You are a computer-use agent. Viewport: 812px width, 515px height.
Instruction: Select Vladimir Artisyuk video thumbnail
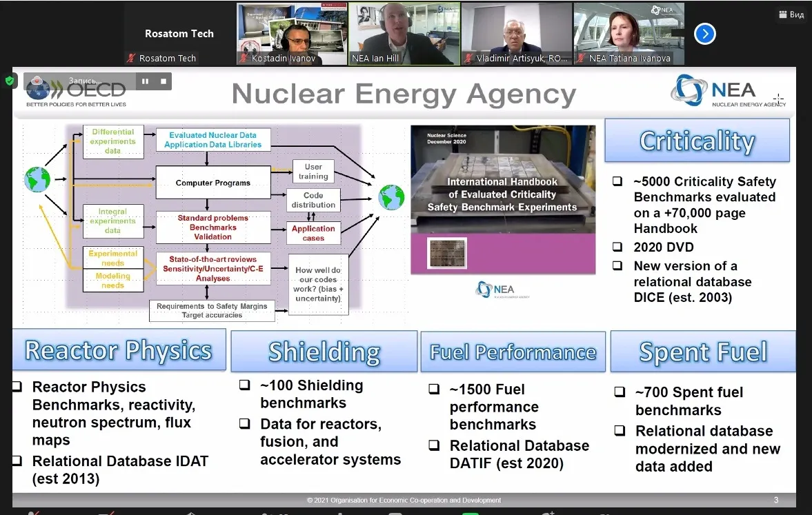click(x=517, y=34)
